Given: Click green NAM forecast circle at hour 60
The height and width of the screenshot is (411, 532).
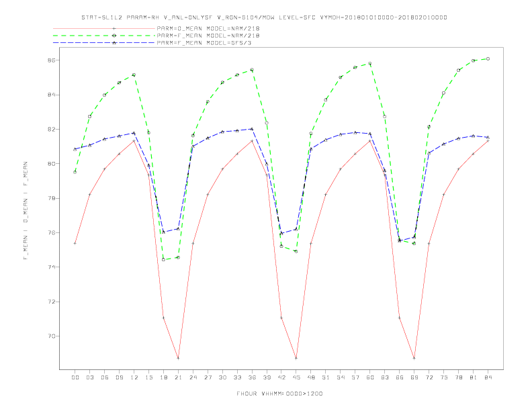Looking at the screenshot, I should (370, 63).
